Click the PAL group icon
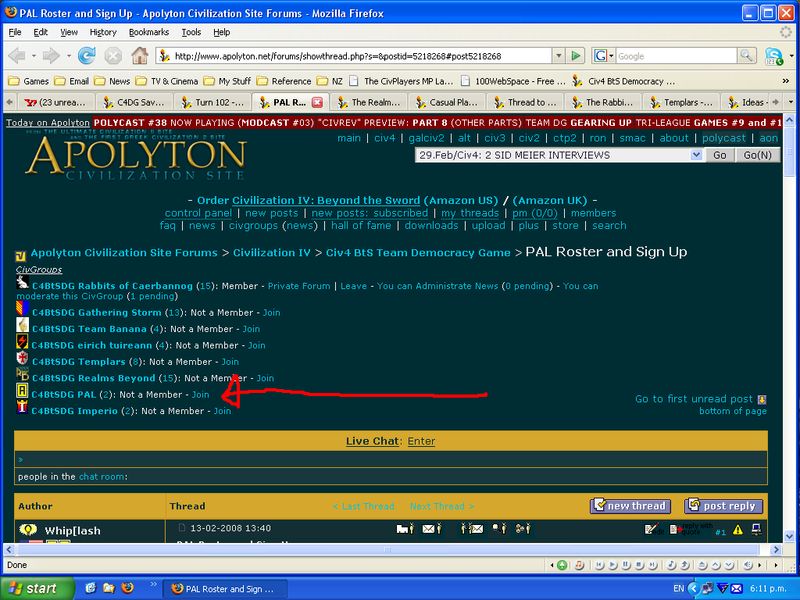The width and height of the screenshot is (800, 600). click(22, 393)
